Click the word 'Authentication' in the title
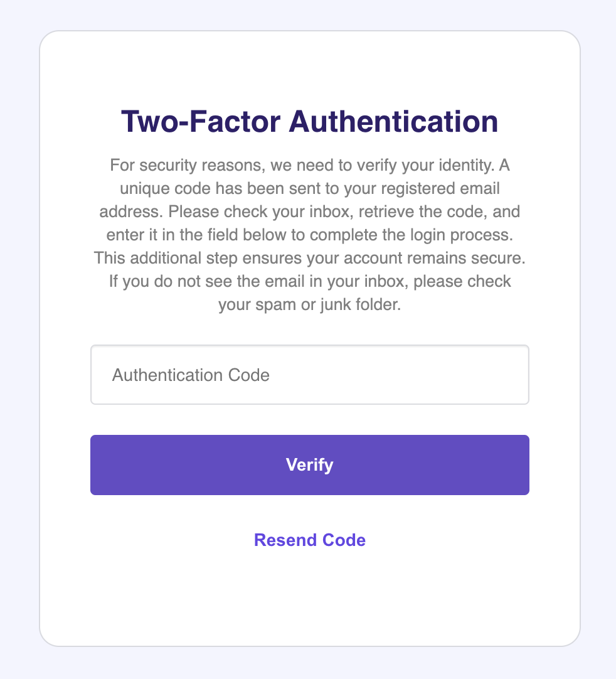 (393, 121)
